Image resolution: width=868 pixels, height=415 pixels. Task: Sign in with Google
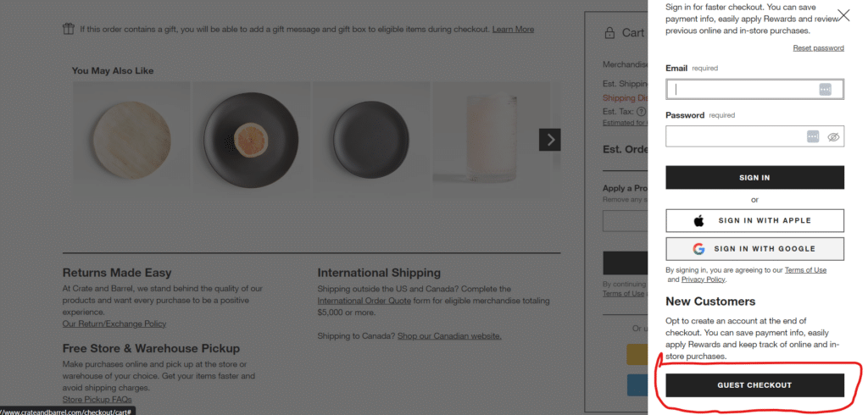[x=754, y=249]
